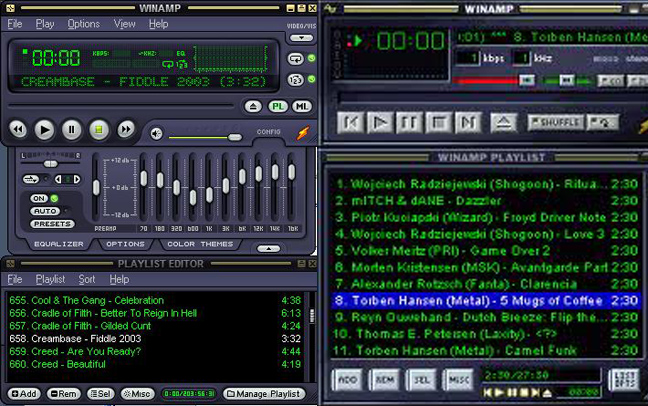Adjust red volume slider in right Winamp

pos(526,80)
